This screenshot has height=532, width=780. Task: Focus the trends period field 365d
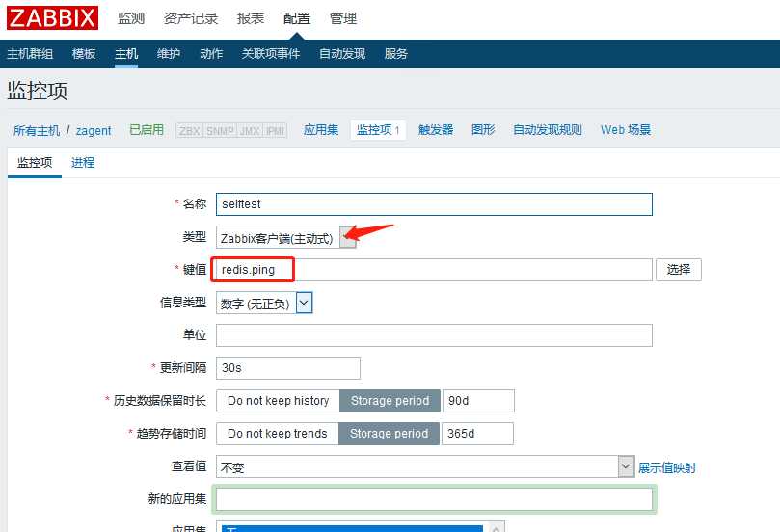(477, 434)
